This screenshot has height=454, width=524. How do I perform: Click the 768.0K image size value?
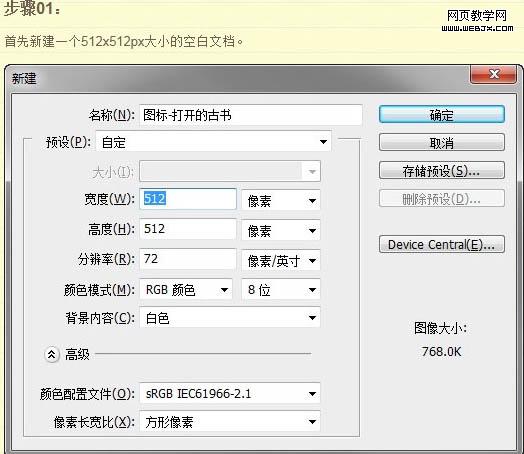click(441, 351)
